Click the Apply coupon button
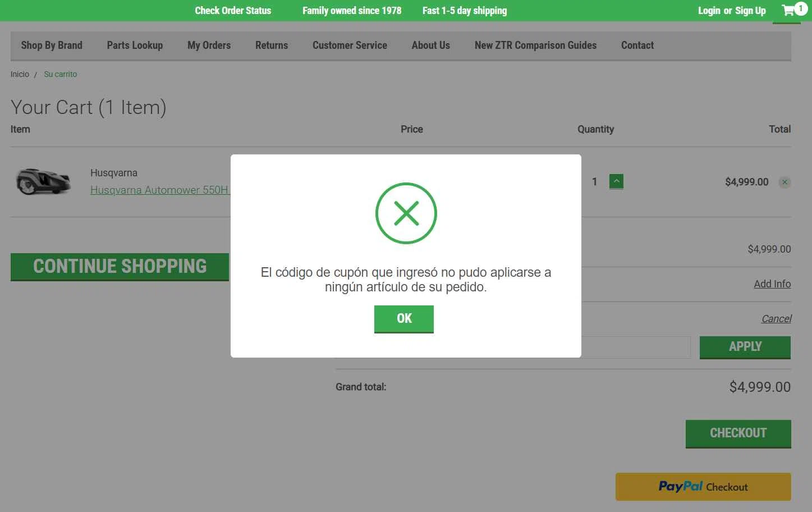Image resolution: width=812 pixels, height=512 pixels. pyautogui.click(x=745, y=347)
